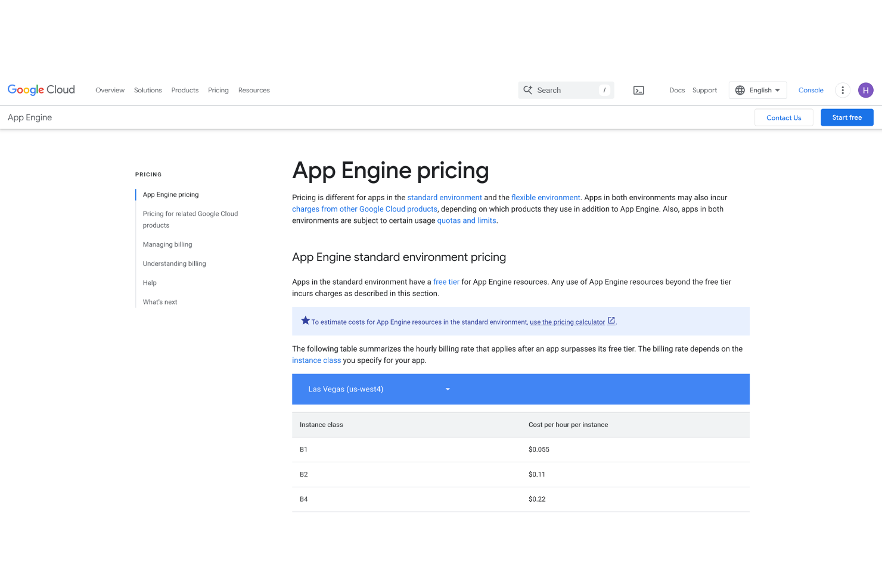
Task: Open the account avatar labeled H
Action: 865,90
